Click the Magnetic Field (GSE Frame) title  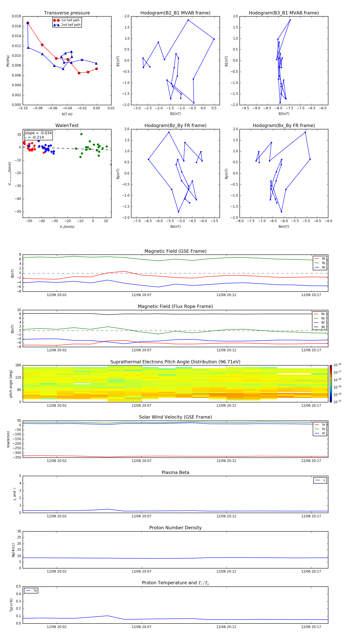tap(175, 251)
